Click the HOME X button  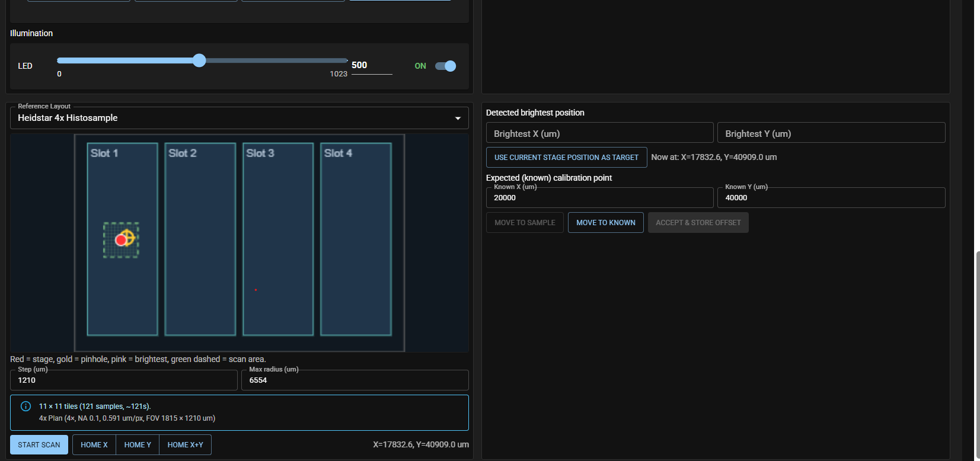click(94, 445)
